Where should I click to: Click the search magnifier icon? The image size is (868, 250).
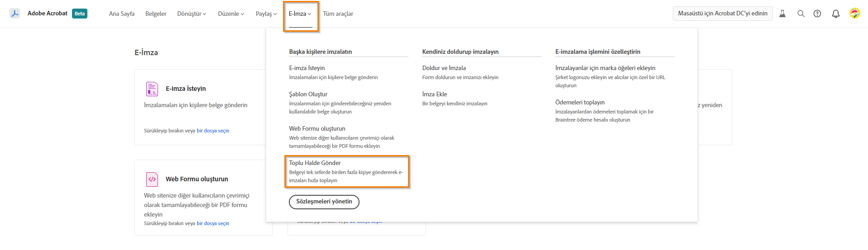(x=801, y=14)
